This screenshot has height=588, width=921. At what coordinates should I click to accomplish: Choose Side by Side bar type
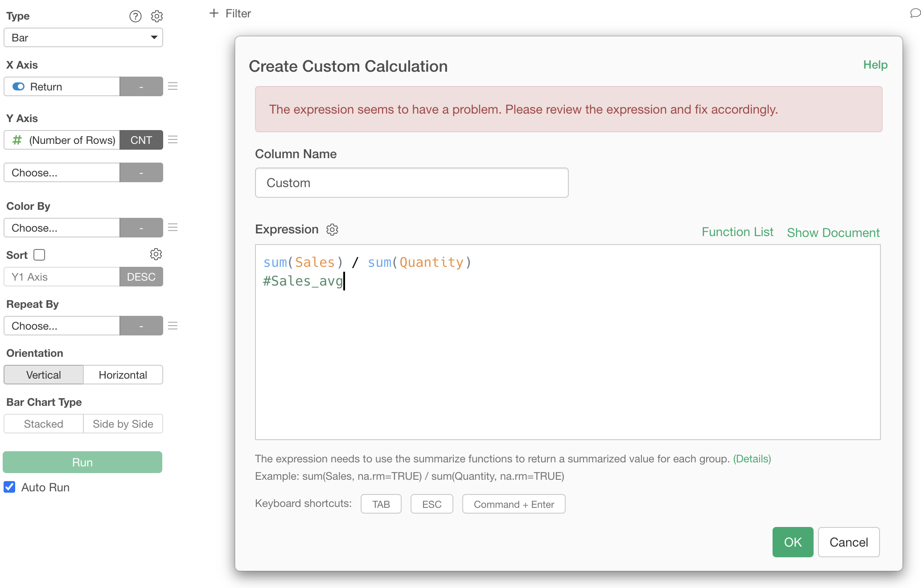pyautogui.click(x=123, y=424)
